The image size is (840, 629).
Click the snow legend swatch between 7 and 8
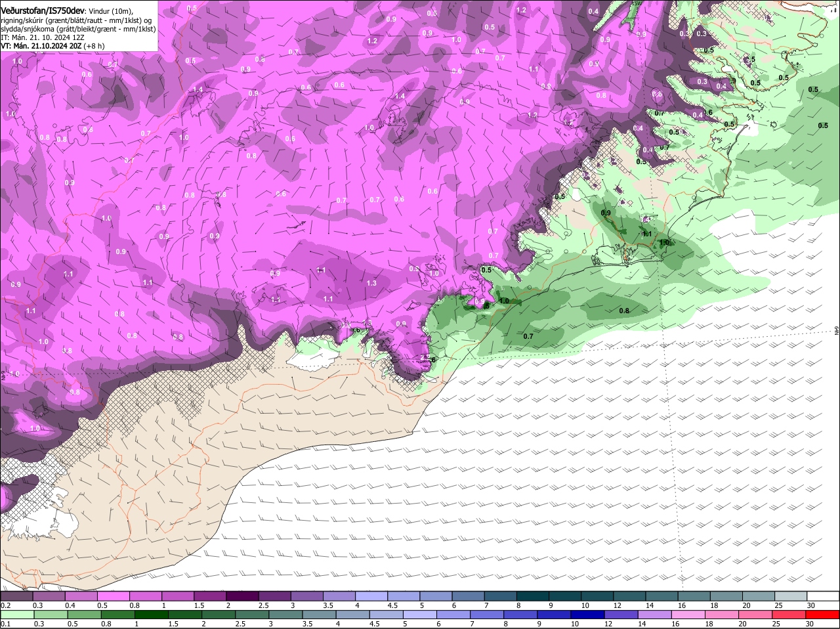point(500,596)
